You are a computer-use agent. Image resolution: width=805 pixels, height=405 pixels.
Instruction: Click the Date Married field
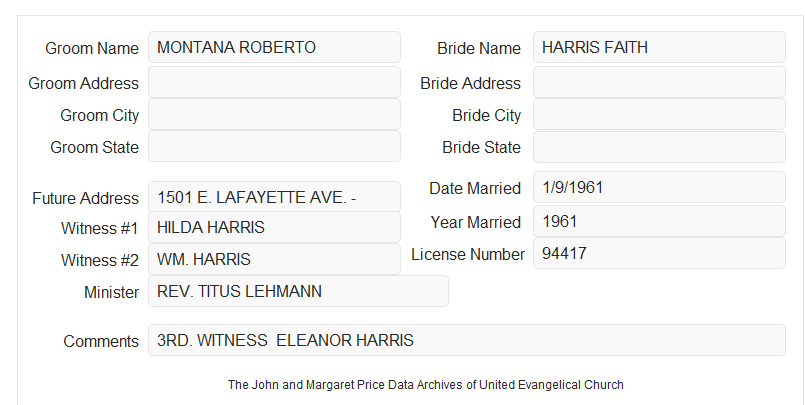659,187
